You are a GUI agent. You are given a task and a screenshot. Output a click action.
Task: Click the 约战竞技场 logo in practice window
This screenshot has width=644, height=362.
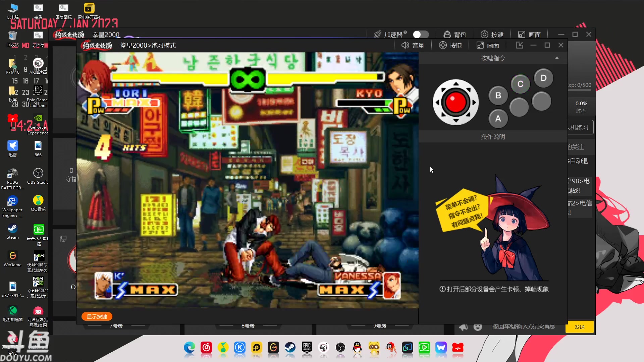click(x=98, y=45)
